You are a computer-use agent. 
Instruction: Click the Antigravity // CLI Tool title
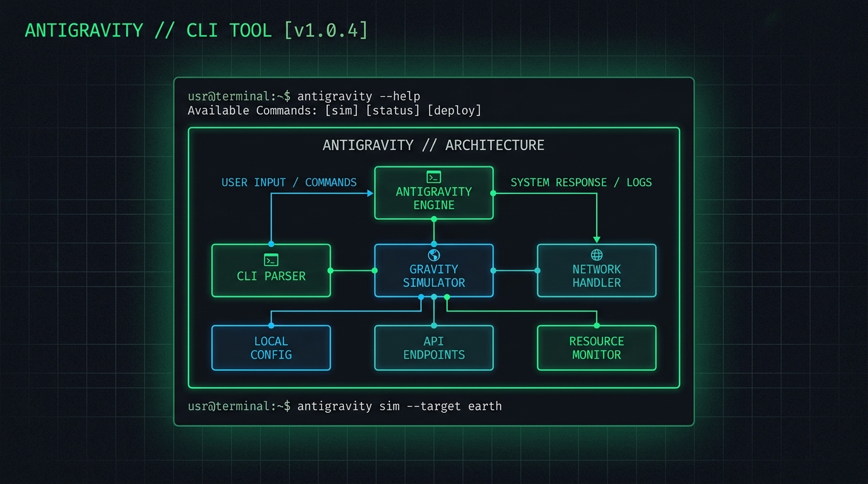click(x=196, y=30)
